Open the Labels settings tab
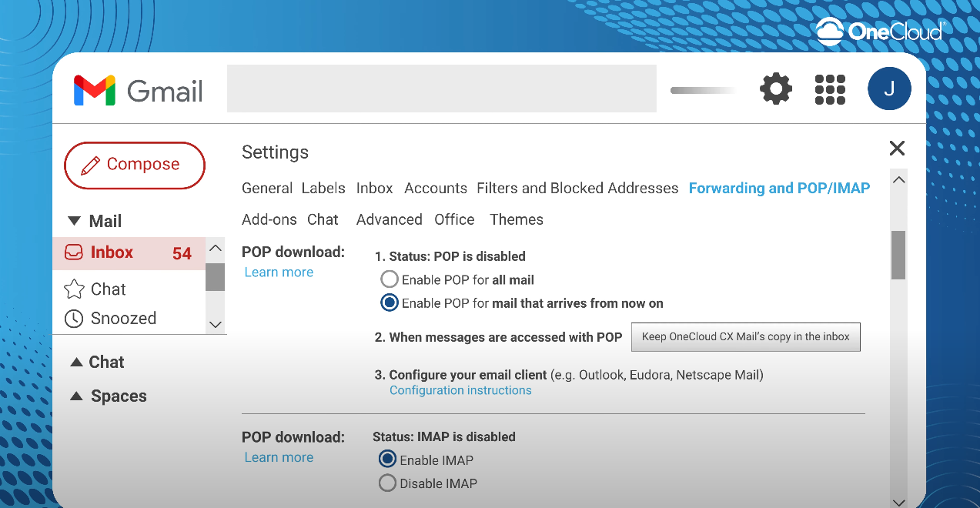 pos(324,189)
